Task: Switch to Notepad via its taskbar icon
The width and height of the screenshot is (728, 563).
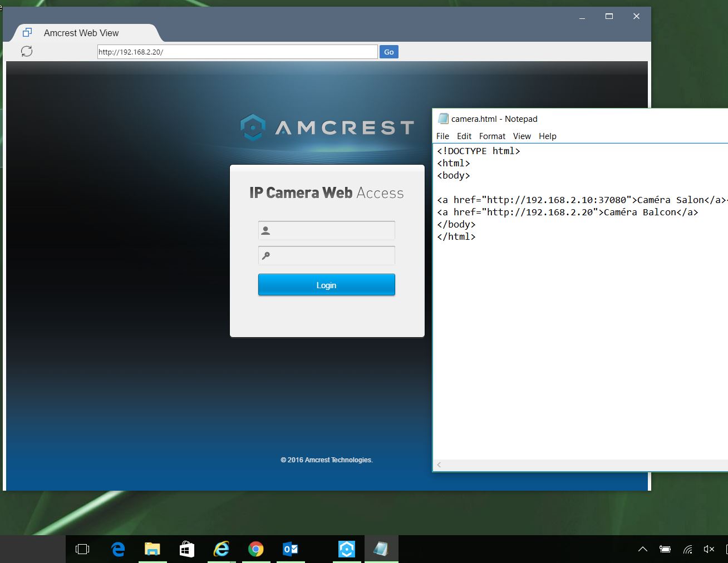Action: point(381,549)
